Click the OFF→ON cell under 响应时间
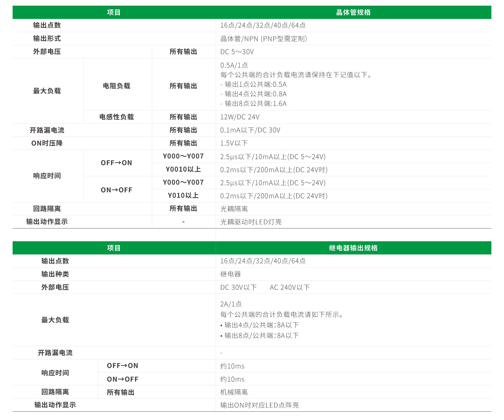This screenshot has height=420, width=504. (117, 163)
